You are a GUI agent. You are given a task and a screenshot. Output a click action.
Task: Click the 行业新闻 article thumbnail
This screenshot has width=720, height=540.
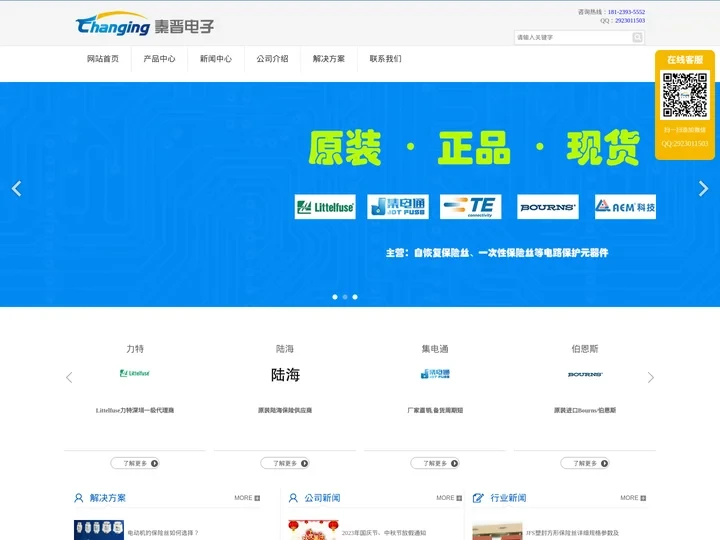tap(497, 531)
